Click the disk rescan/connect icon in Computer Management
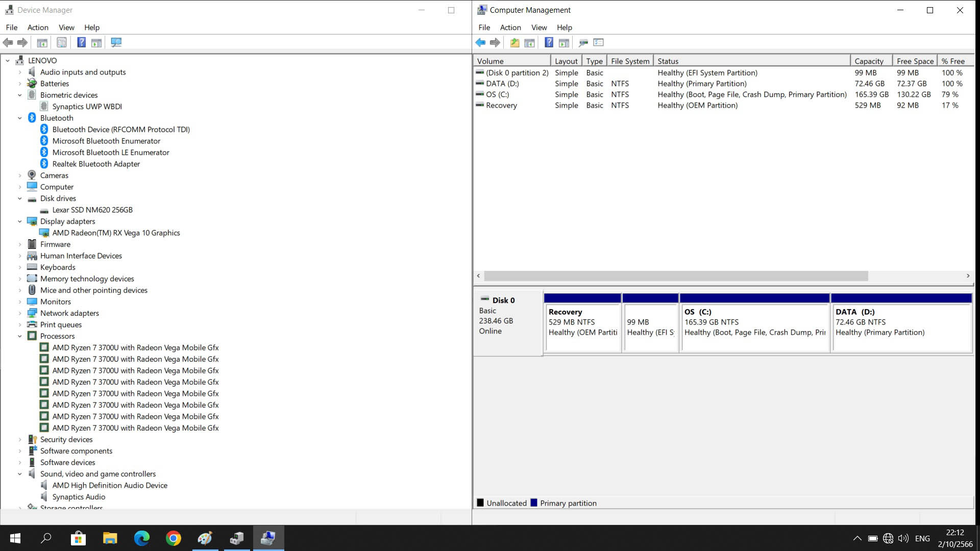 [x=583, y=43]
